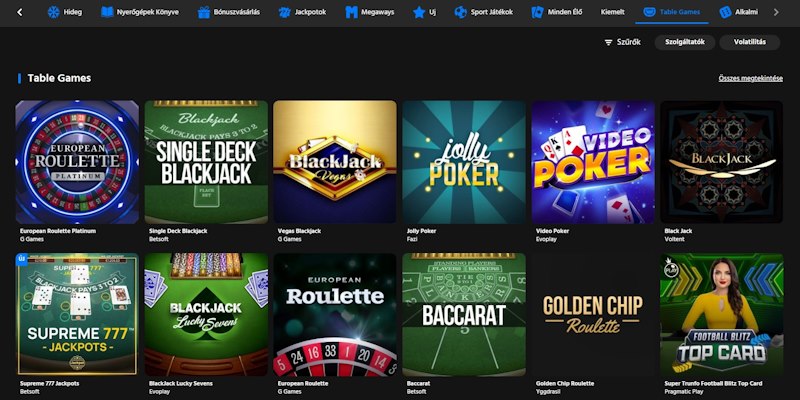Open the Volatilitás filter dropdown
Viewport: 800px width, 400px height.
coord(749,42)
